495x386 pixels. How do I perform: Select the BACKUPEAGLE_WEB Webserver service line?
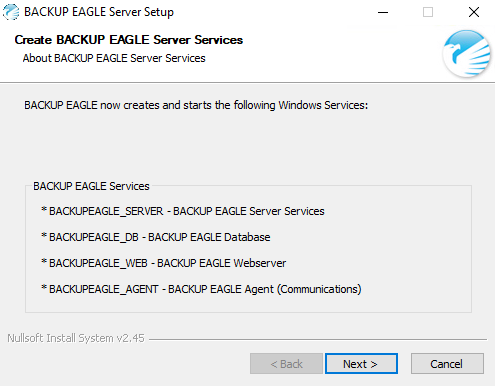click(x=163, y=263)
